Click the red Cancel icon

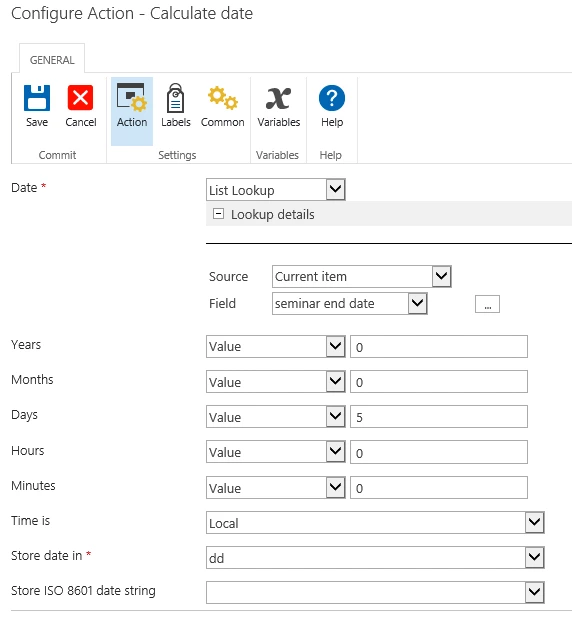pos(80,98)
